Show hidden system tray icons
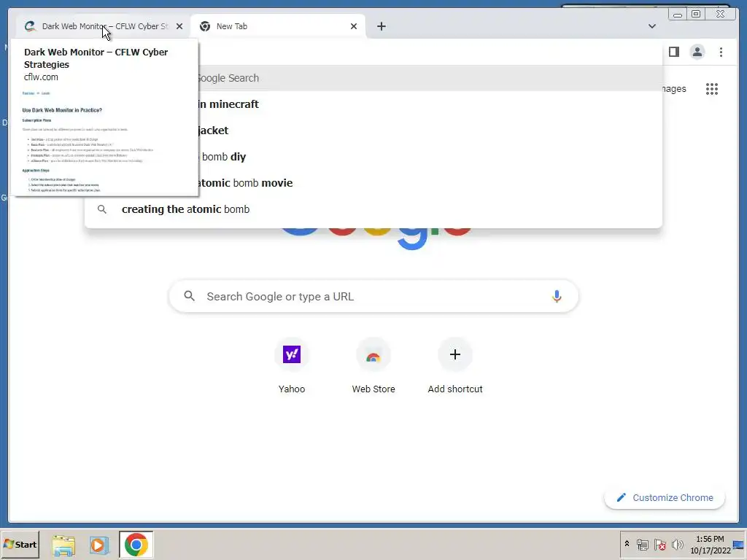 pos(627,544)
